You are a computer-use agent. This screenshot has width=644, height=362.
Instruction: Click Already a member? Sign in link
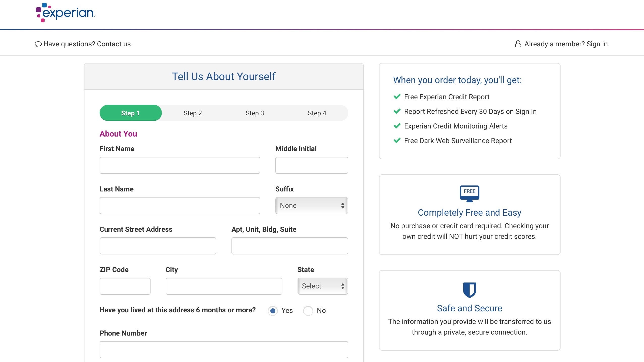pos(567,44)
